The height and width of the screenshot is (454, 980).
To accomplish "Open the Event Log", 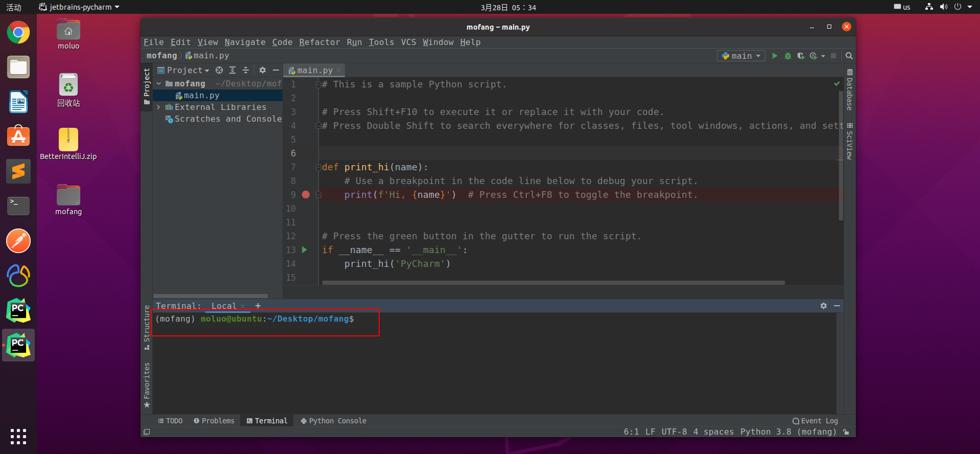I will tap(815, 421).
